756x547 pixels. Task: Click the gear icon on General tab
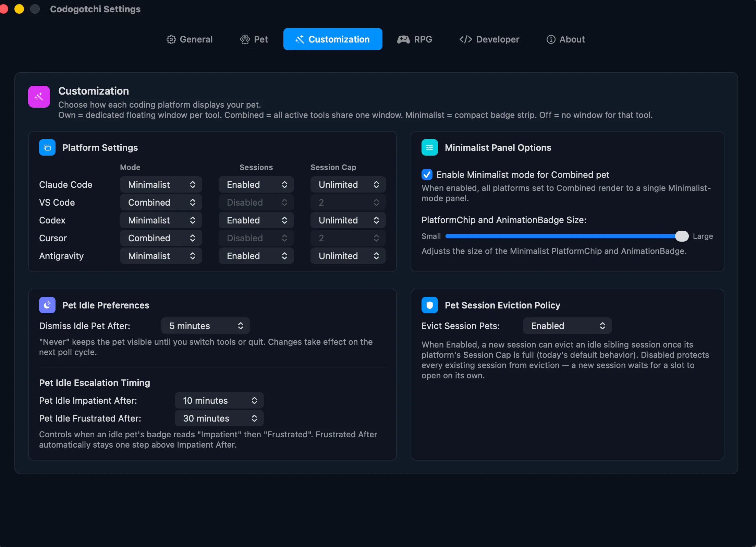[171, 39]
